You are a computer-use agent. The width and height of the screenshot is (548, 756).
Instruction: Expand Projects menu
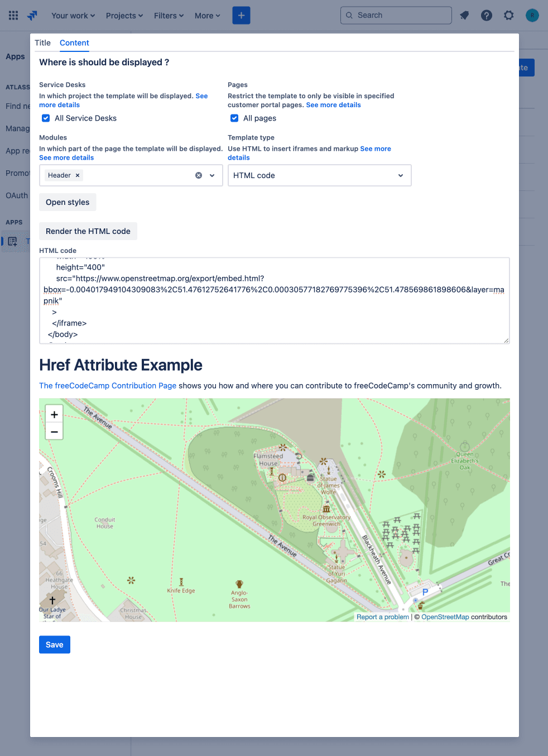(124, 16)
